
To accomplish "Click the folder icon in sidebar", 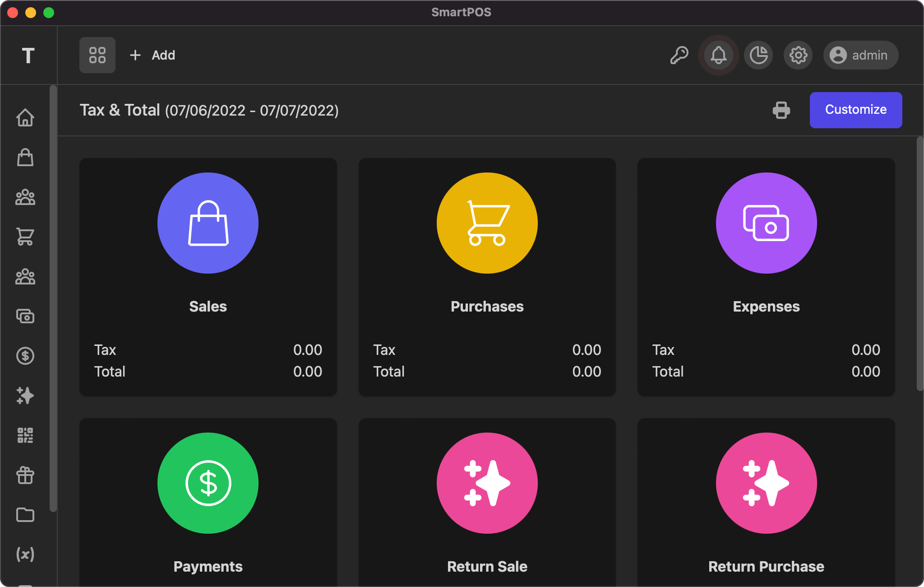I will pos(25,515).
